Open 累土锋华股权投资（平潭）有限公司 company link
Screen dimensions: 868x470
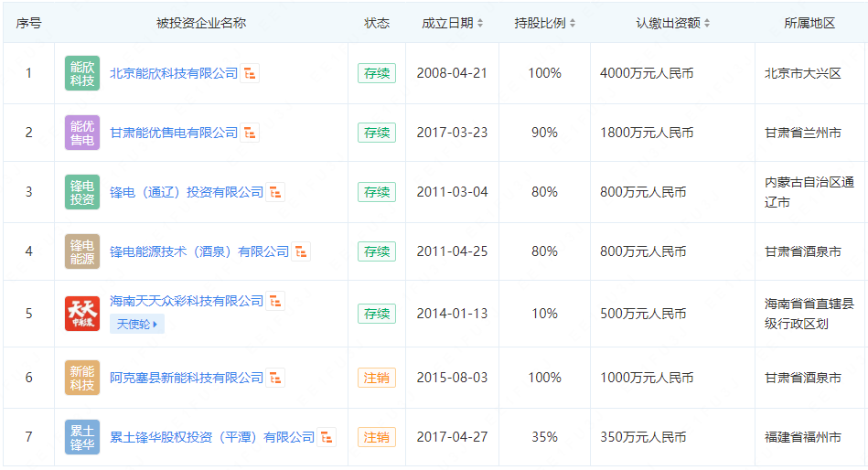[x=212, y=437]
